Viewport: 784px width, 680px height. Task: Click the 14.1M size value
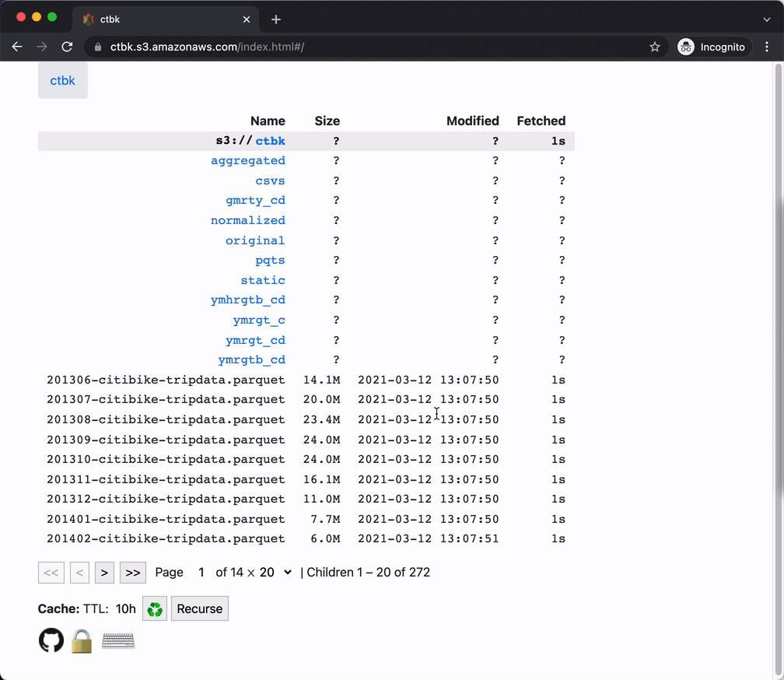pos(321,380)
